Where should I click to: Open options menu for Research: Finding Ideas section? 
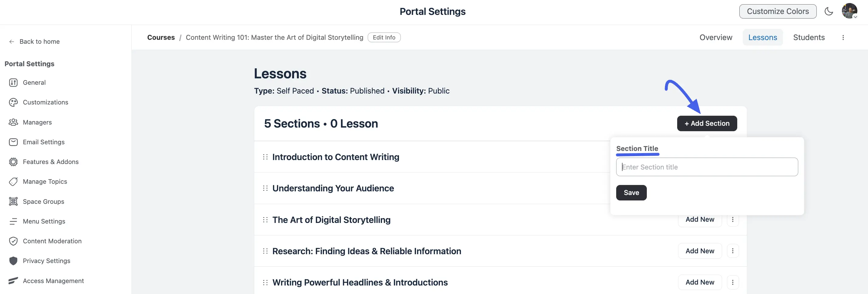tap(733, 251)
